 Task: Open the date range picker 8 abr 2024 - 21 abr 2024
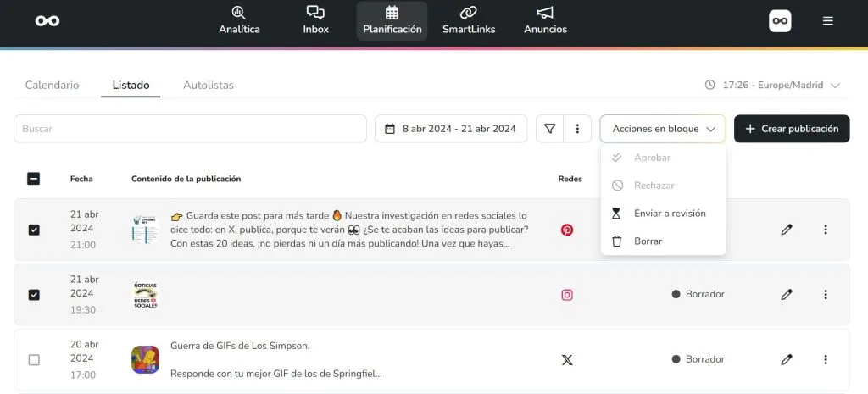[451, 129]
